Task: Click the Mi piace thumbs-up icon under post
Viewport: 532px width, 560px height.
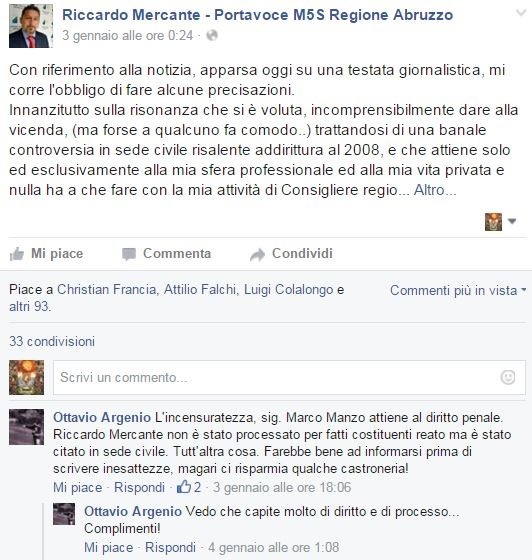Action: [16, 254]
